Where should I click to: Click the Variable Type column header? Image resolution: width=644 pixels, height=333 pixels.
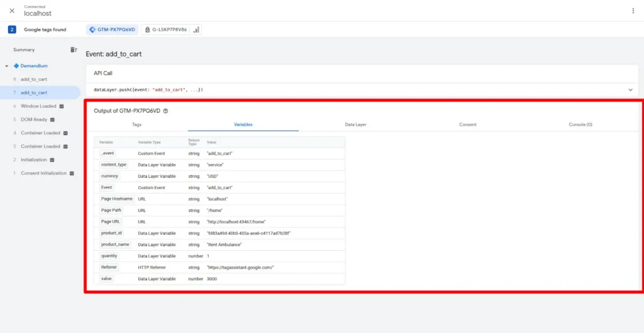coord(149,142)
